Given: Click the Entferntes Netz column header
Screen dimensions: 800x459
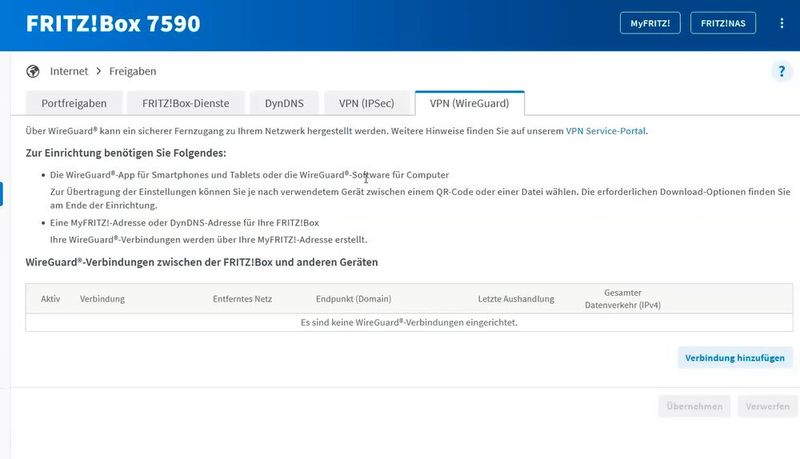Looking at the screenshot, I should (242, 299).
